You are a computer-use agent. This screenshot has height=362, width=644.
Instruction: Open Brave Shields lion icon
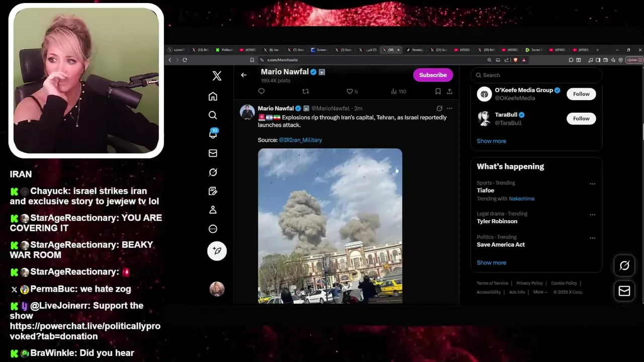point(515,60)
